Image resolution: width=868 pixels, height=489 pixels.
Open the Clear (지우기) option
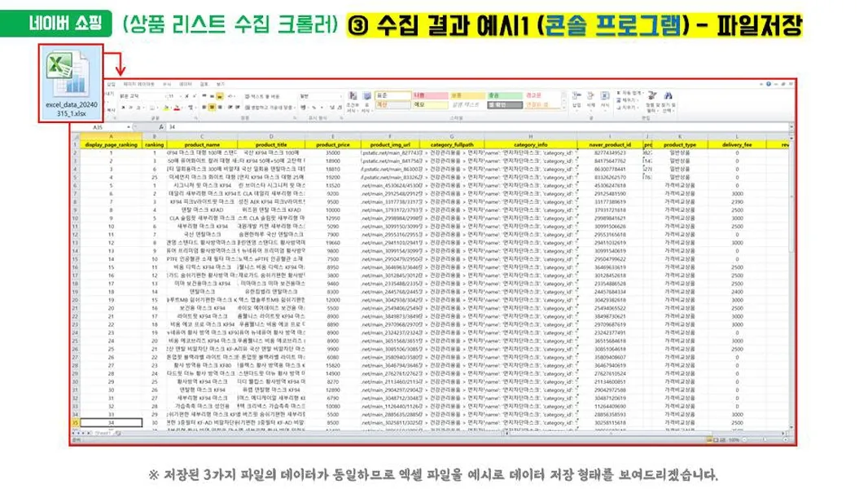[627, 108]
